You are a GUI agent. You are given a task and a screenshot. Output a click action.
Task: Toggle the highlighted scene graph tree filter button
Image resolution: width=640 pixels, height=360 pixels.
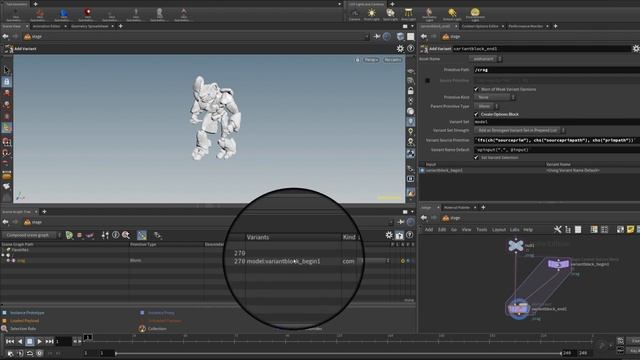coord(142,235)
